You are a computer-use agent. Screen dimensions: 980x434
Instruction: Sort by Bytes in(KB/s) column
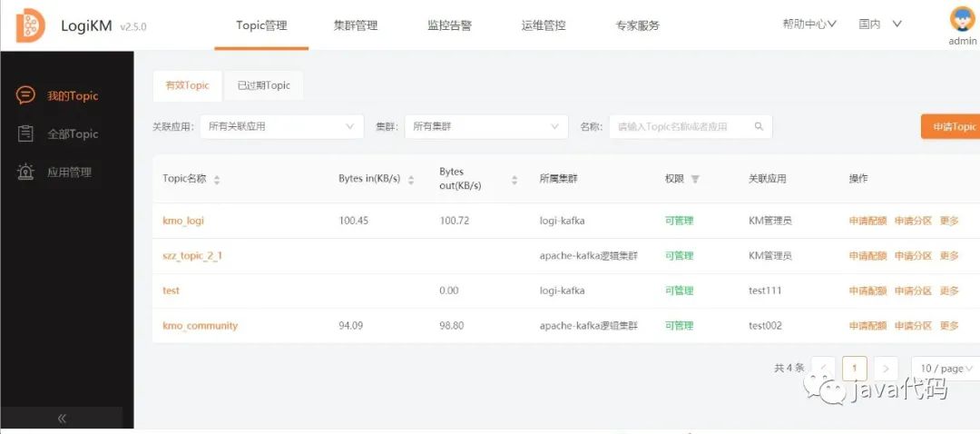[x=411, y=180]
